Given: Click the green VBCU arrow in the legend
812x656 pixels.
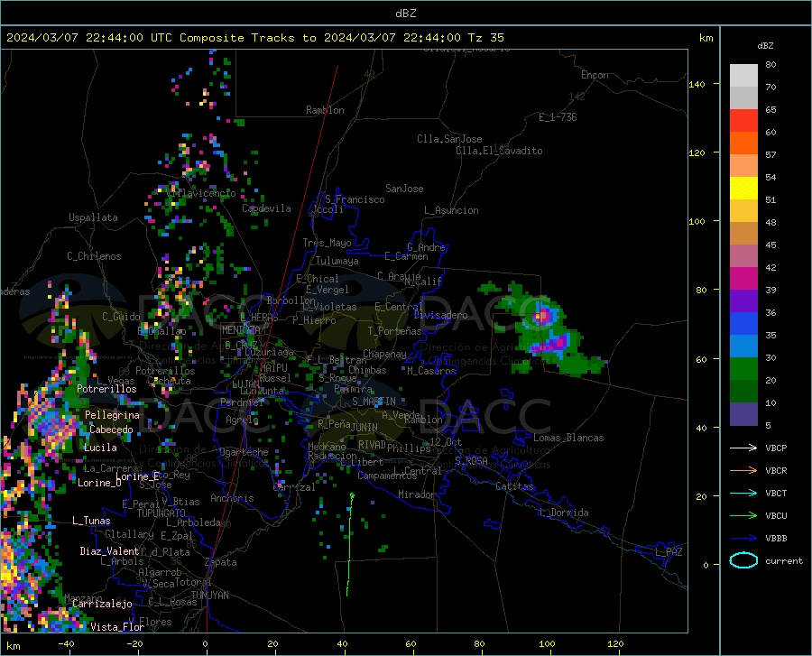Looking at the screenshot, I should click(743, 516).
